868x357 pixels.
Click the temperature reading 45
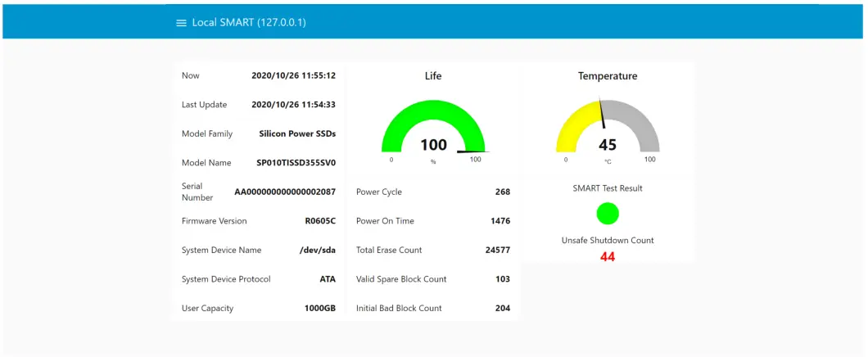[608, 145]
